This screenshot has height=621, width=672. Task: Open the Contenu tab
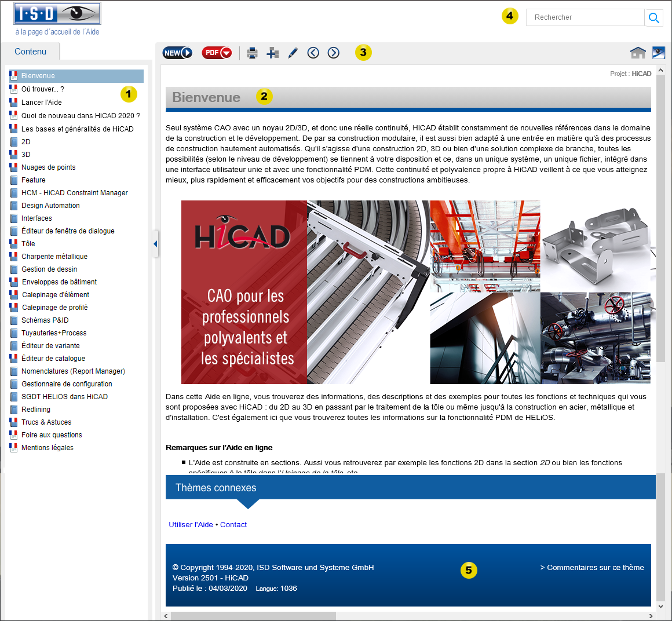point(31,52)
